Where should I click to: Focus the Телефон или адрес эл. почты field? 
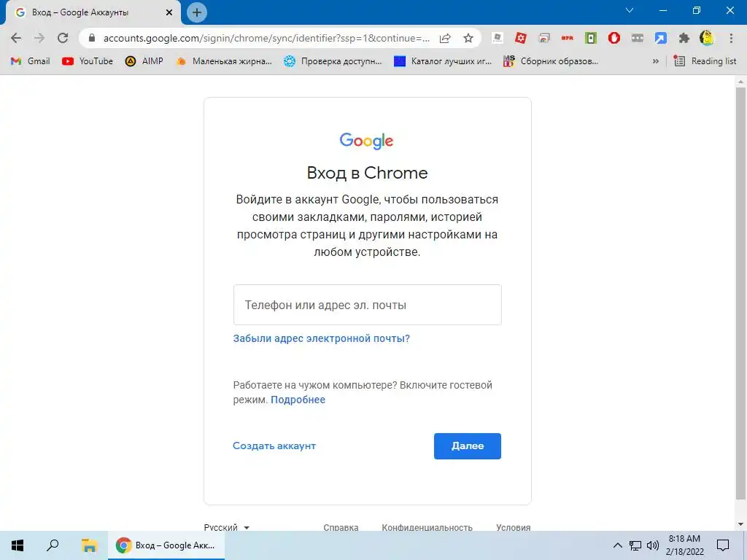(368, 305)
